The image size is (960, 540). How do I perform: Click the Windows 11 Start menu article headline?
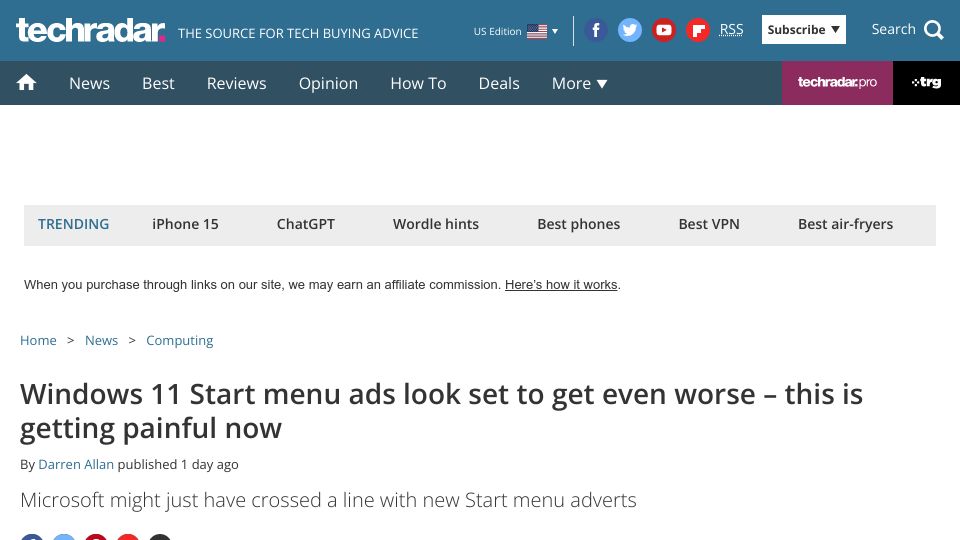pos(441,411)
